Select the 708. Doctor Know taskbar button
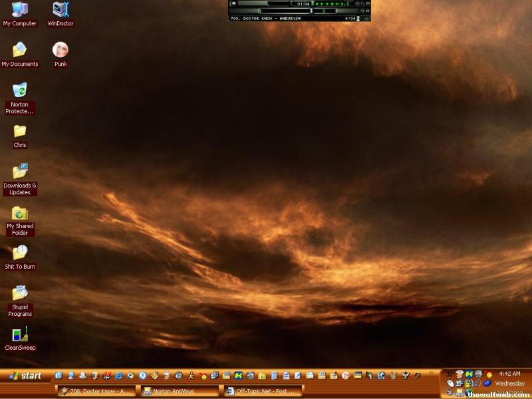The image size is (532, 399). pos(96,392)
